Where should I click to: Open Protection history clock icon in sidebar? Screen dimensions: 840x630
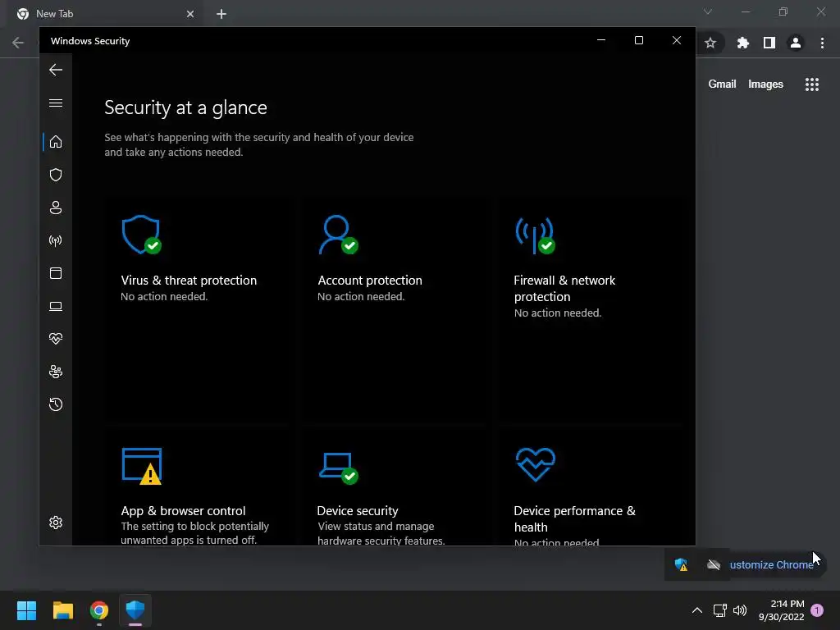tap(56, 404)
